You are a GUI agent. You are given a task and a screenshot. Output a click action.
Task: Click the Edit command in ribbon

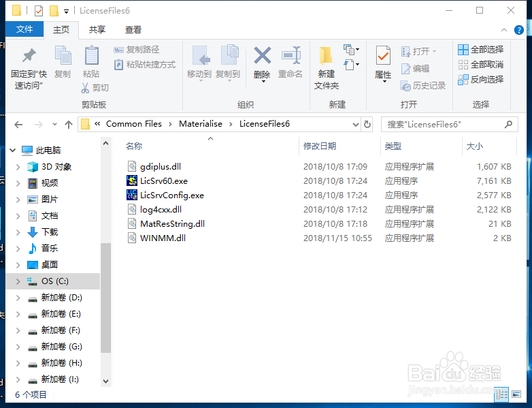(415, 69)
